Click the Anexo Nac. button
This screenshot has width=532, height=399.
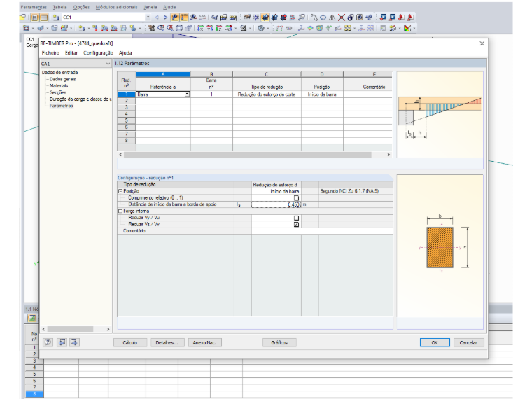tap(204, 343)
